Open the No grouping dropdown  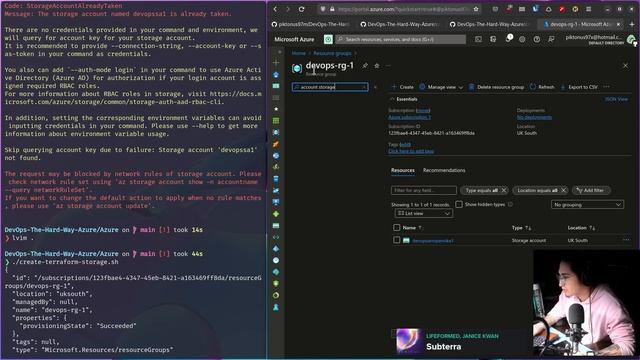click(x=587, y=204)
